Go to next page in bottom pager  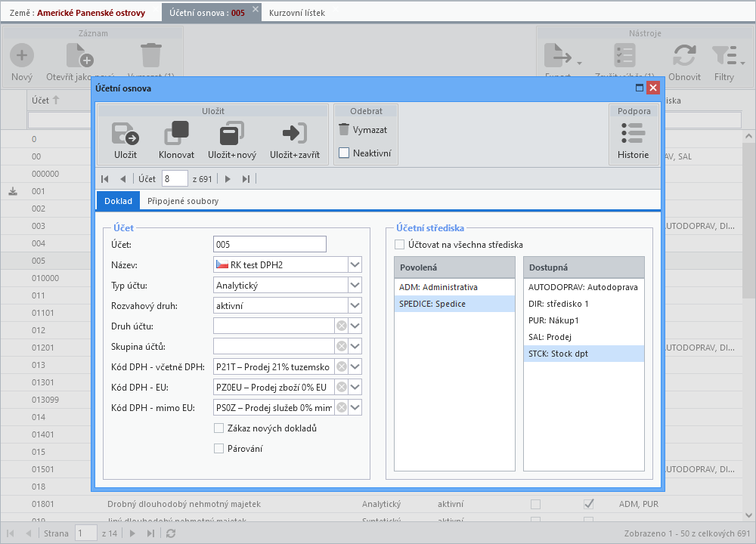tap(132, 533)
